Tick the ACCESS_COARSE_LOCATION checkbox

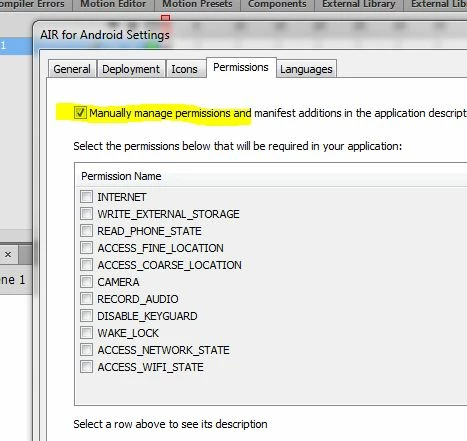86,265
